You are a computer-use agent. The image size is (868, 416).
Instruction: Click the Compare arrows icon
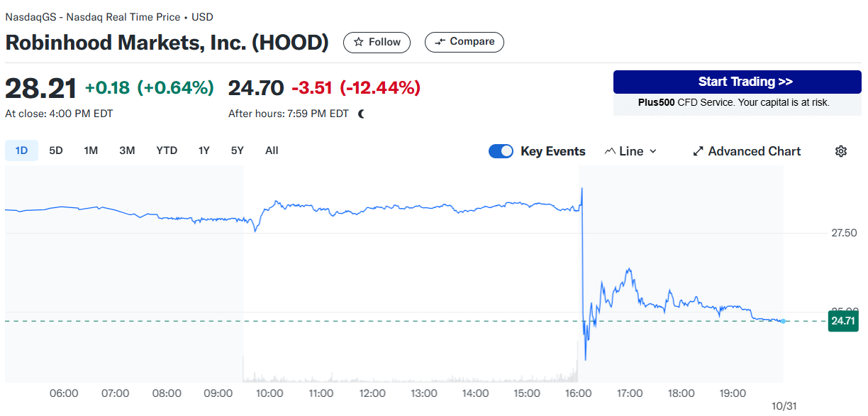pyautogui.click(x=440, y=42)
